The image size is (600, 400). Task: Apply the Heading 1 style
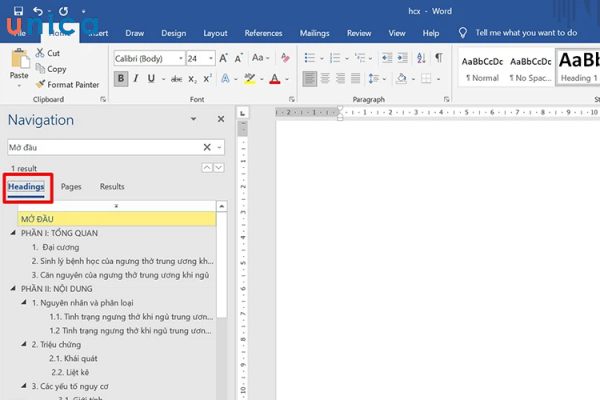click(578, 65)
